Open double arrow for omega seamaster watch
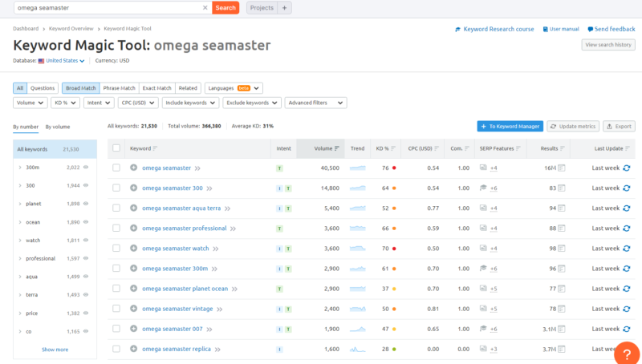642x364 pixels. tap(216, 249)
